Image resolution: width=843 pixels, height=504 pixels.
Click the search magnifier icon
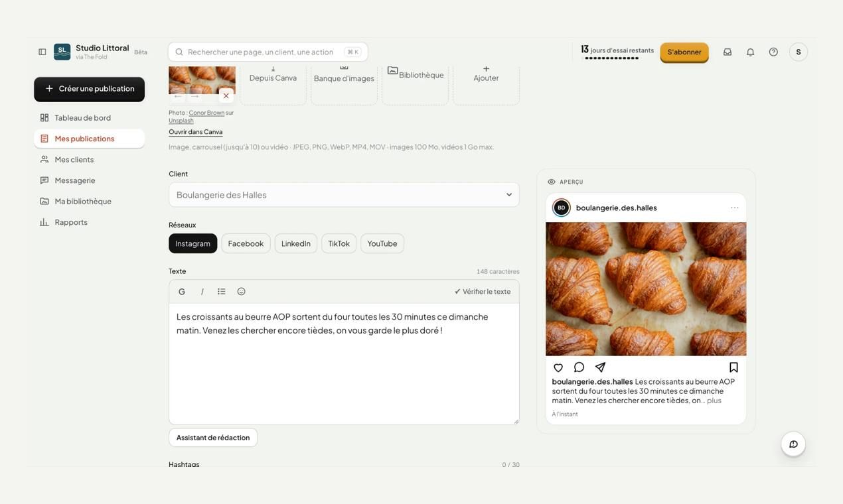tap(179, 52)
